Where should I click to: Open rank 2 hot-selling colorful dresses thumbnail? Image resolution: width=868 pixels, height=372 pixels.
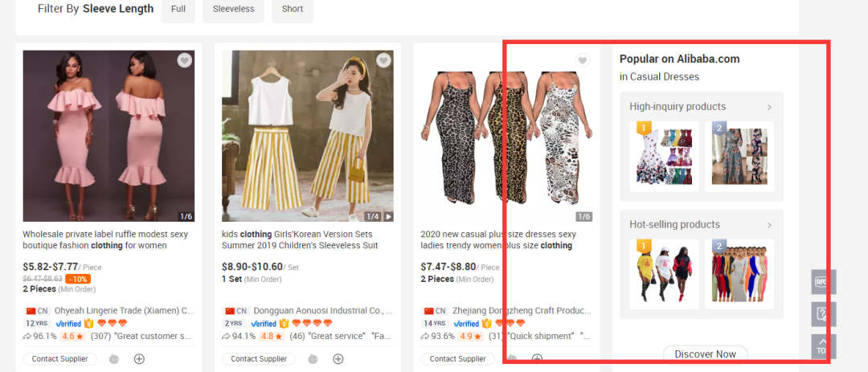[x=739, y=274]
